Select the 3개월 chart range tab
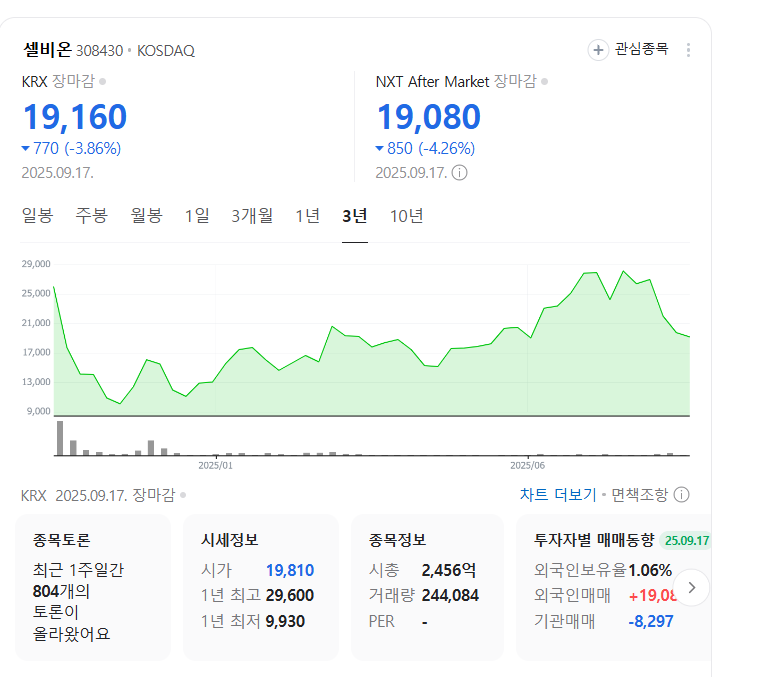The width and height of the screenshot is (760, 677). tap(252, 216)
